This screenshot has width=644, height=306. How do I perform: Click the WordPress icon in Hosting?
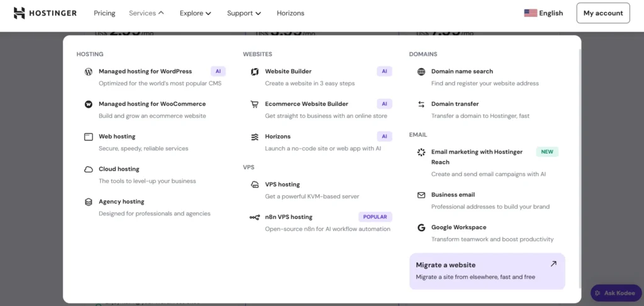click(x=89, y=72)
